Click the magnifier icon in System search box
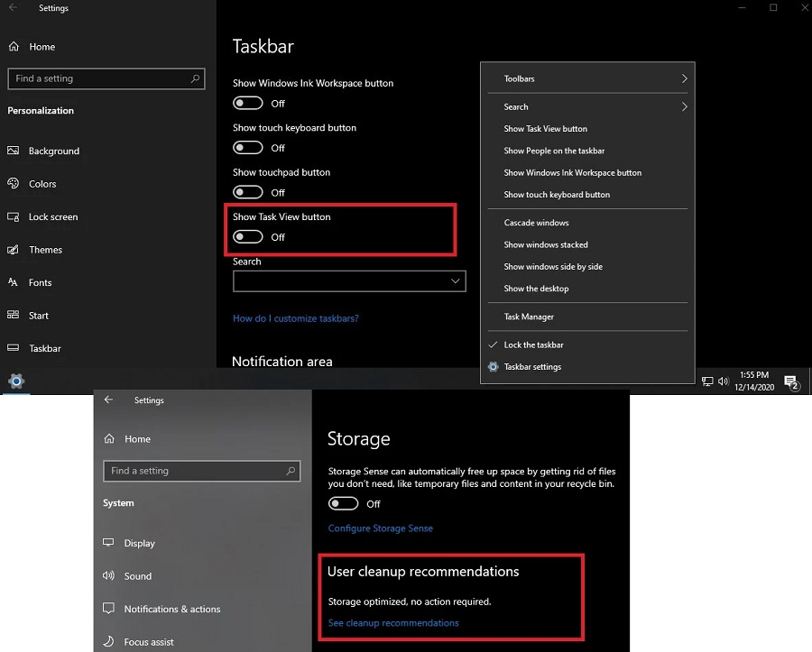This screenshot has height=652, width=812. tap(291, 471)
